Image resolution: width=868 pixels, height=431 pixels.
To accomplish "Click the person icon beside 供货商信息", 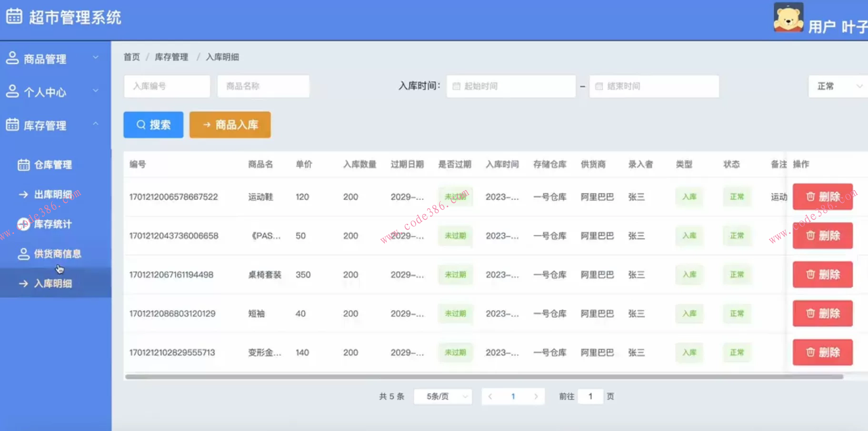I will pyautogui.click(x=23, y=253).
